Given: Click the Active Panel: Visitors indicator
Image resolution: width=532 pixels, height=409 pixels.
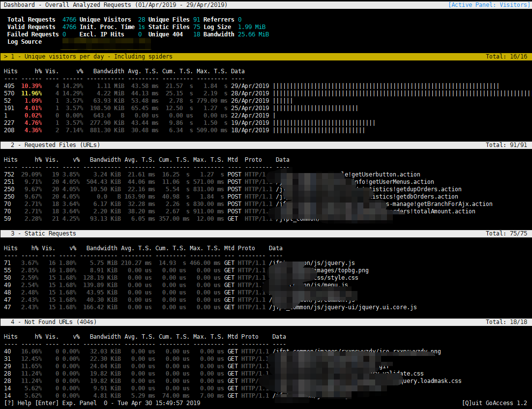Looking at the screenshot, I should [x=489, y=5].
